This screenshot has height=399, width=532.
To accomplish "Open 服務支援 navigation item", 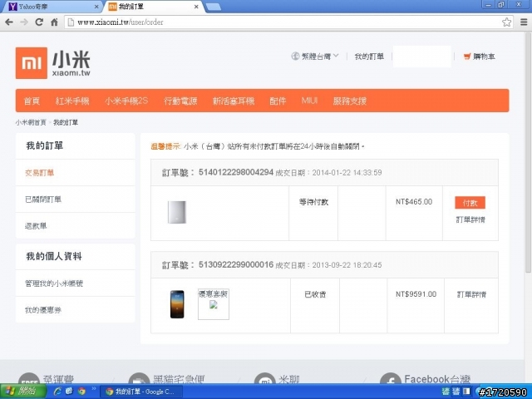I will 349,101.
